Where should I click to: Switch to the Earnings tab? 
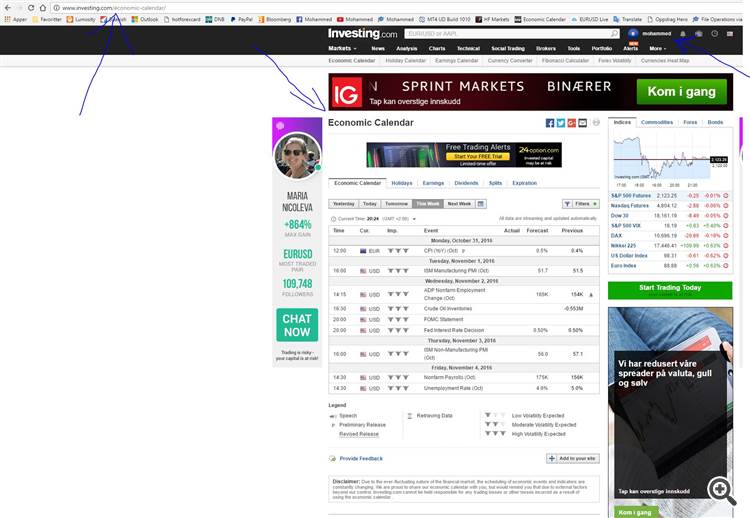click(x=433, y=183)
